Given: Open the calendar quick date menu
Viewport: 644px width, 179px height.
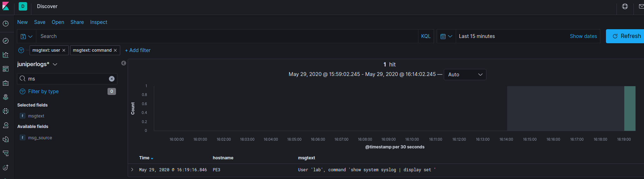Looking at the screenshot, I should [446, 36].
